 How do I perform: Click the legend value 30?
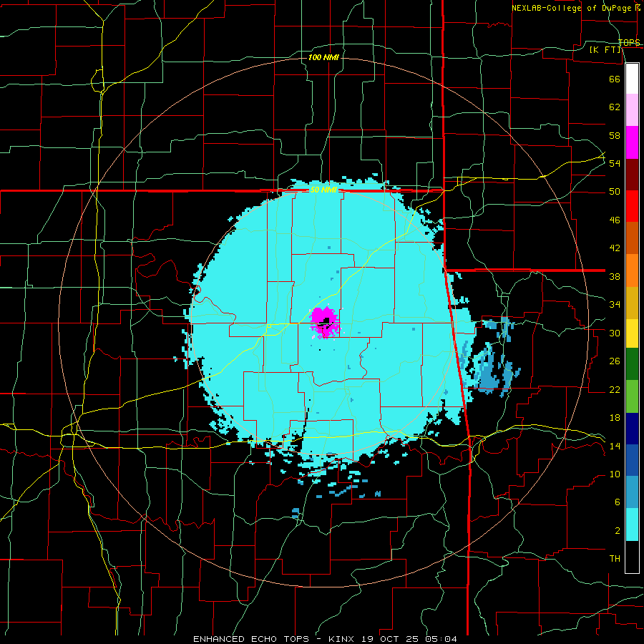point(615,333)
